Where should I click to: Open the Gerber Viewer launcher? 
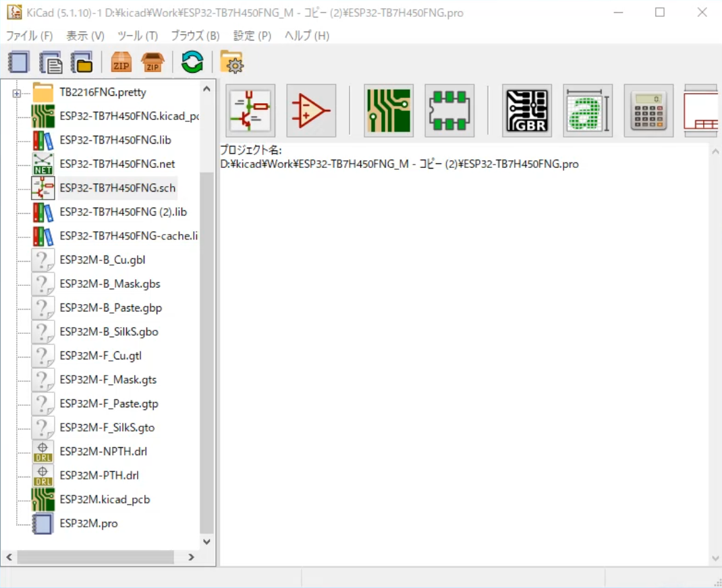click(527, 111)
